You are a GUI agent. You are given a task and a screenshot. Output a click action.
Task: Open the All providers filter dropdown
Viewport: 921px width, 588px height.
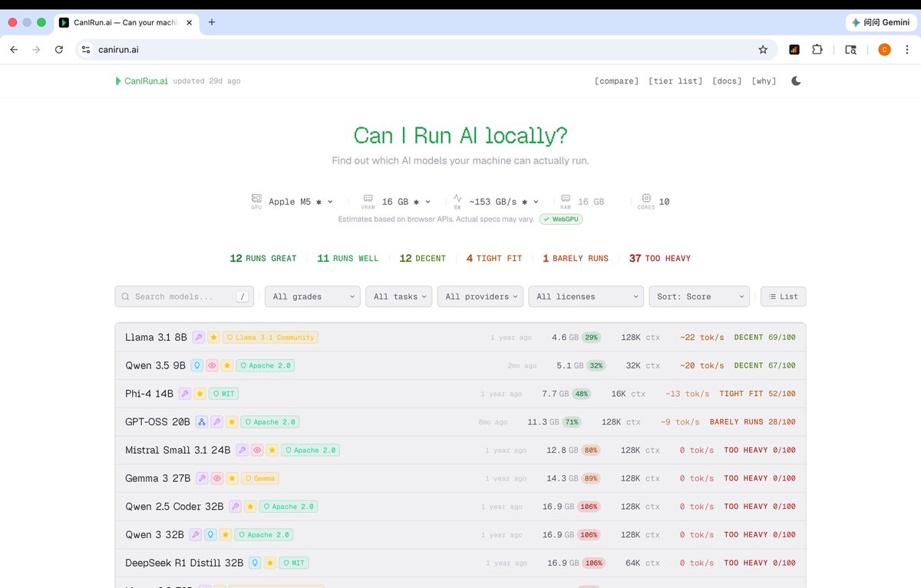click(480, 296)
